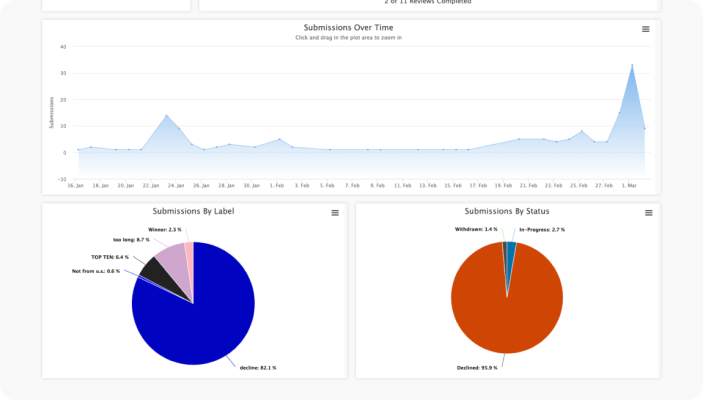Click the 'In-Progress: 2.7 %' label

pyautogui.click(x=541, y=229)
